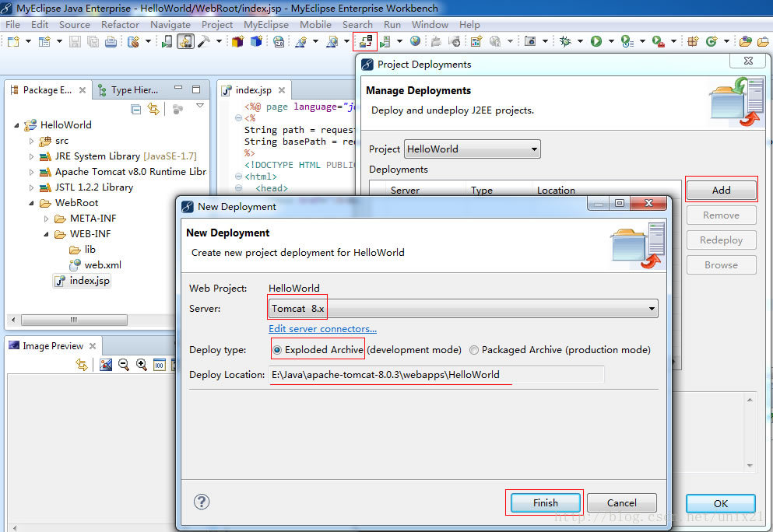Screen dimensions: 773x532
Task: Open the Debug button dropdown arrow
Action: coord(580,41)
